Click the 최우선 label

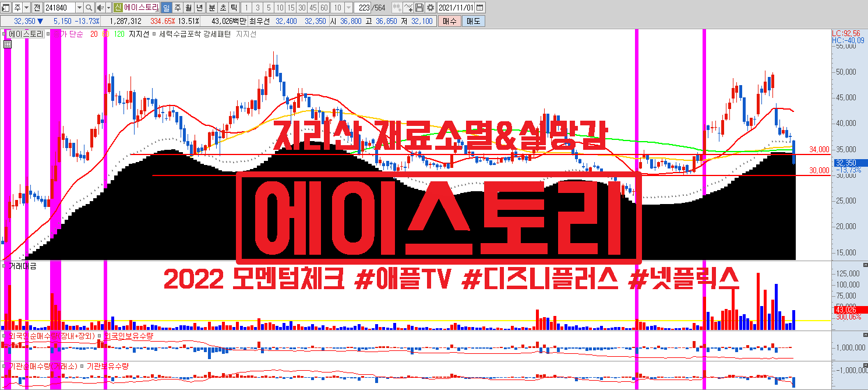click(259, 21)
